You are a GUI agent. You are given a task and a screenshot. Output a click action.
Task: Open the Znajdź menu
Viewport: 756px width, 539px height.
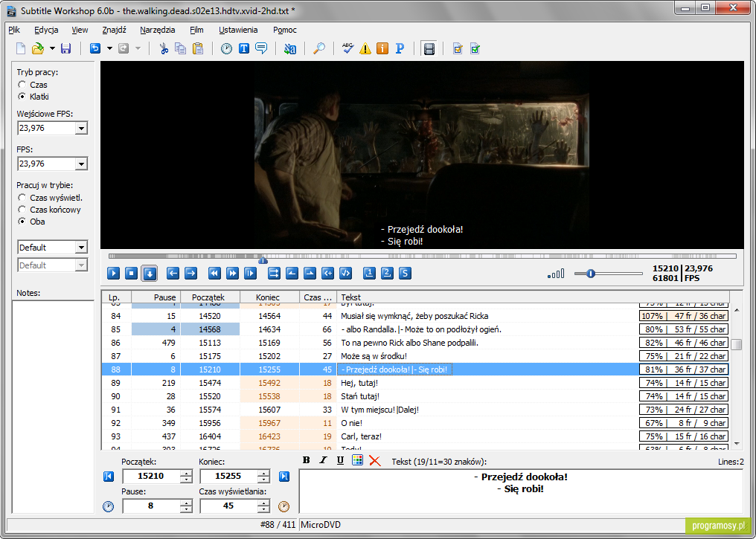(115, 30)
